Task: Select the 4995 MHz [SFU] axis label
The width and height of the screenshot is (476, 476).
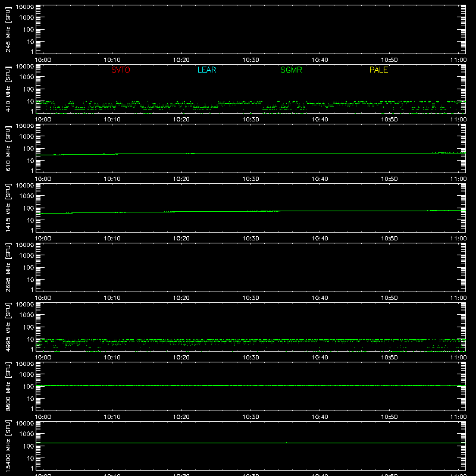Action: (x=8, y=327)
